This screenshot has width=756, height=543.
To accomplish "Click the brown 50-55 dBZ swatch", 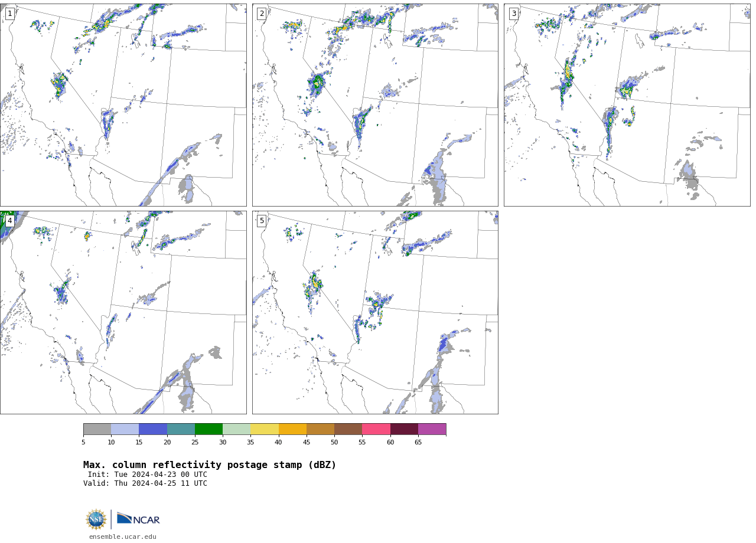I will 348,429.
